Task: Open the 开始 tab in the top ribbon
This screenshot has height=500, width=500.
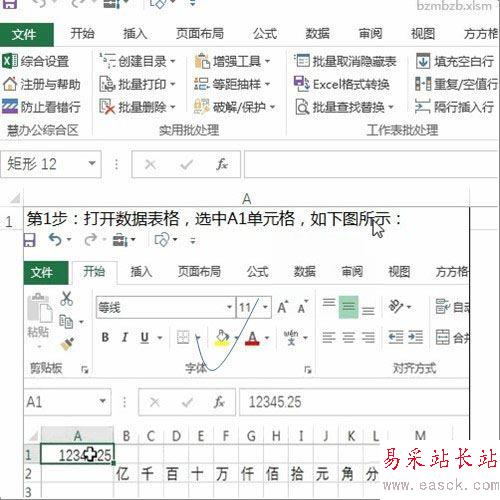Action: tap(82, 34)
